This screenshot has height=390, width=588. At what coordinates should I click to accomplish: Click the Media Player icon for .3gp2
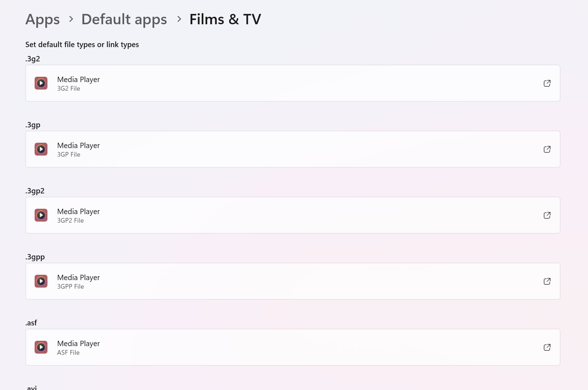tap(41, 215)
